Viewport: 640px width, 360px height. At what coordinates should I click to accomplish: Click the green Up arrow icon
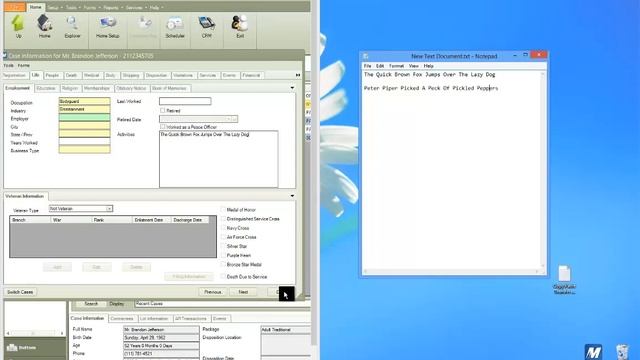point(18,23)
